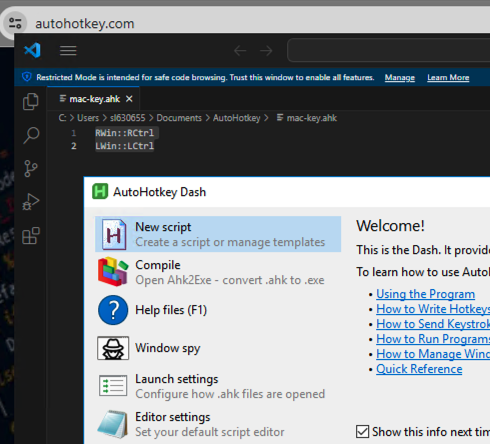Click the C: breadcrumb segment
Image resolution: width=490 pixels, height=444 pixels.
point(62,118)
